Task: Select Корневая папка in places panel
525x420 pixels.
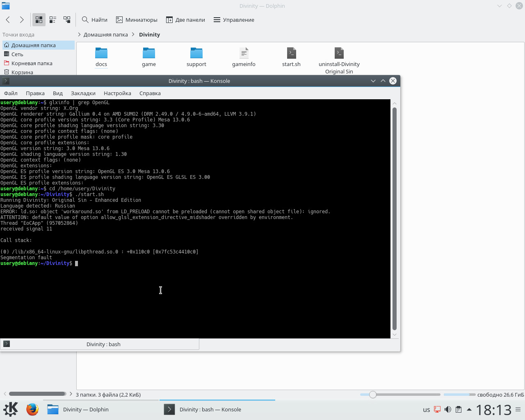Action: click(x=39, y=63)
